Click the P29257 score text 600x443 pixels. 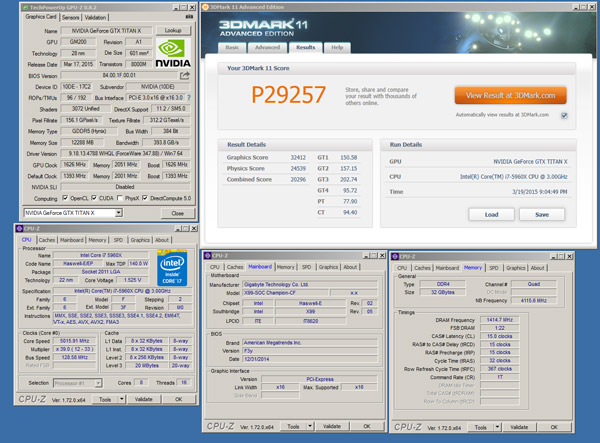tap(289, 95)
